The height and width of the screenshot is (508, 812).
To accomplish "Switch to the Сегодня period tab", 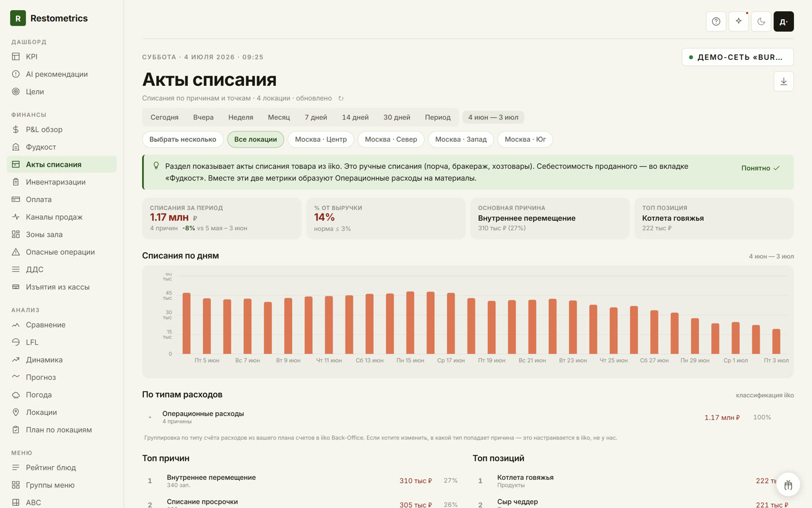I will pyautogui.click(x=165, y=117).
